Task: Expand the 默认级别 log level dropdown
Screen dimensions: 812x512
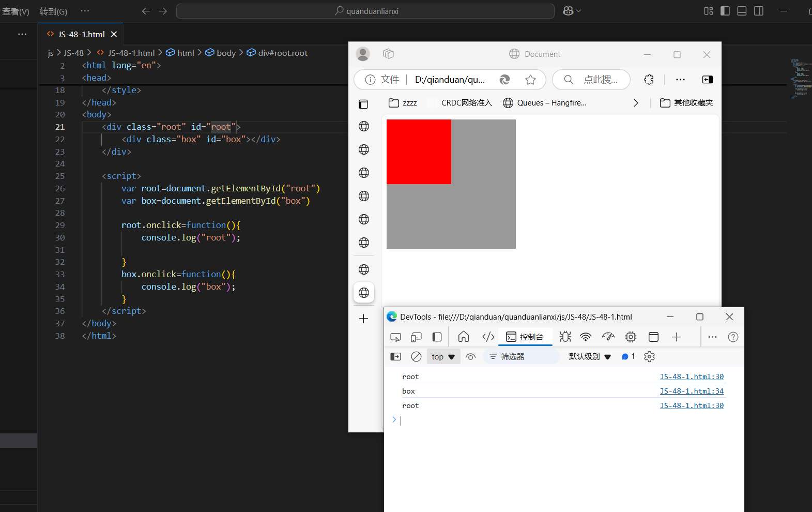Action: point(590,357)
